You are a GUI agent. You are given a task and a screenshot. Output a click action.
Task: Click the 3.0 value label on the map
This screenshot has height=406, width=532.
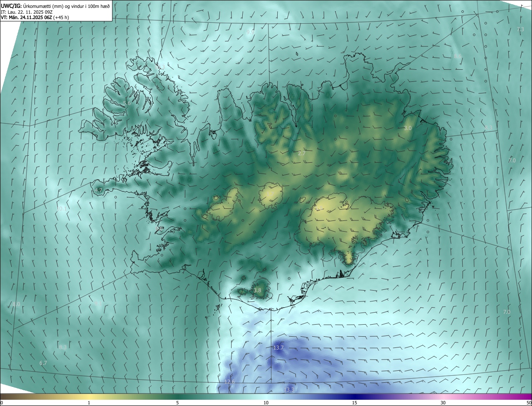(408, 128)
